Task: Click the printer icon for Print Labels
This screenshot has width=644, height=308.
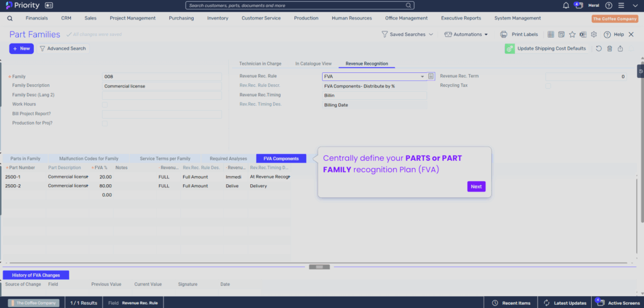Action: [x=504, y=35]
